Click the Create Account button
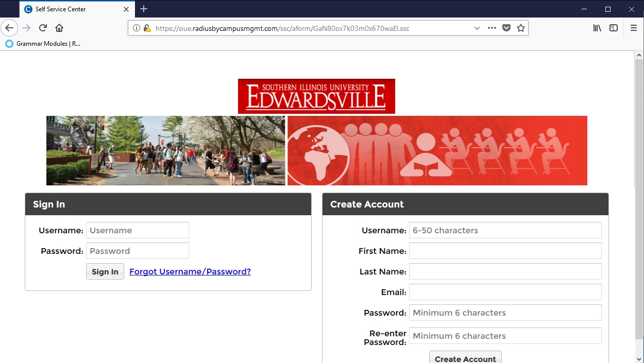Viewport: 644px width, 363px height. click(465, 358)
